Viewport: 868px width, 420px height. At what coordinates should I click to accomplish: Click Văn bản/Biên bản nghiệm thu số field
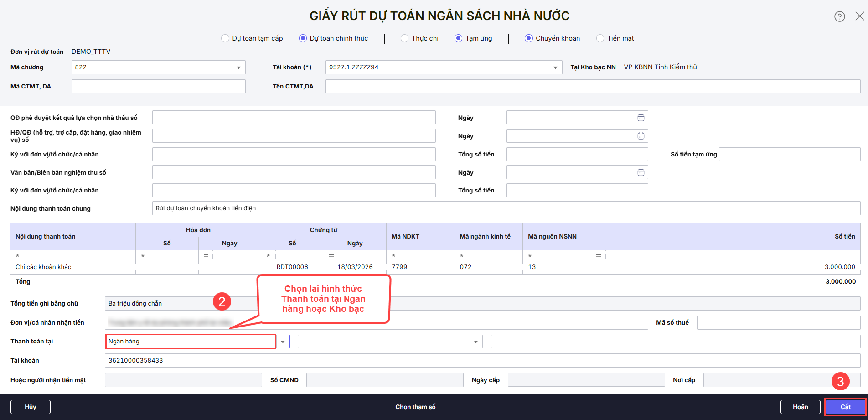tap(294, 172)
